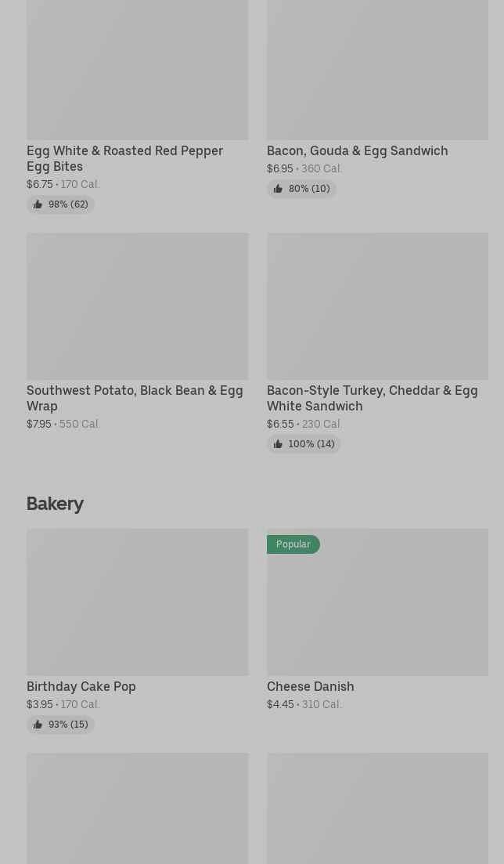Screen dimensions: 504x864
Task: Click thumbs-up icon under Bacon, Gouda Sandwich
Action: coord(278,189)
